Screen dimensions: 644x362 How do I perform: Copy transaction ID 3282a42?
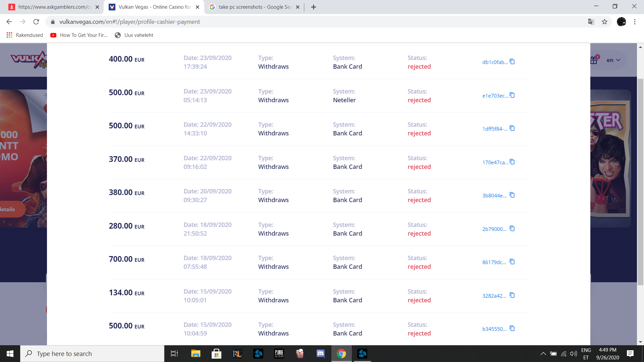coord(512,295)
